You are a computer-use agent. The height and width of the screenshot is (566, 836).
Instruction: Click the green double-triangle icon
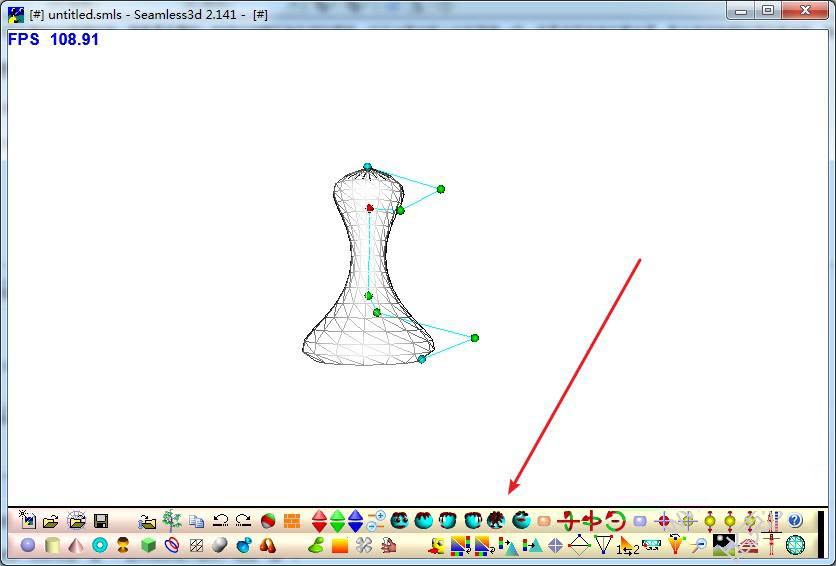pyautogui.click(x=338, y=521)
